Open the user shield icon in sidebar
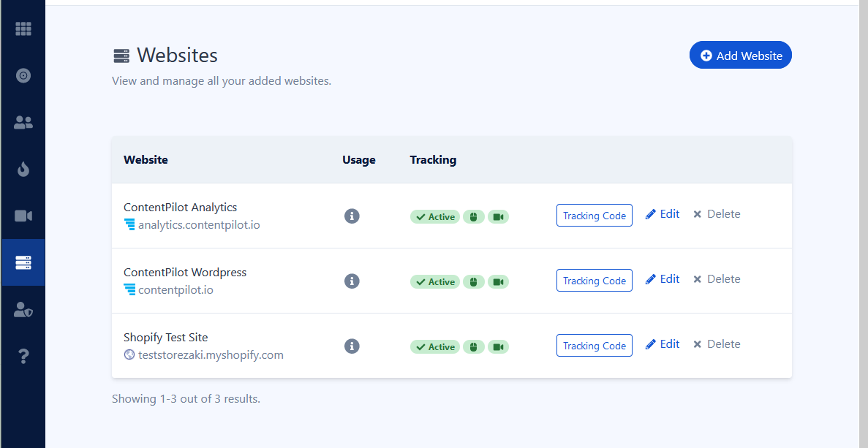Screen dimensions: 868x448 coord(23,309)
